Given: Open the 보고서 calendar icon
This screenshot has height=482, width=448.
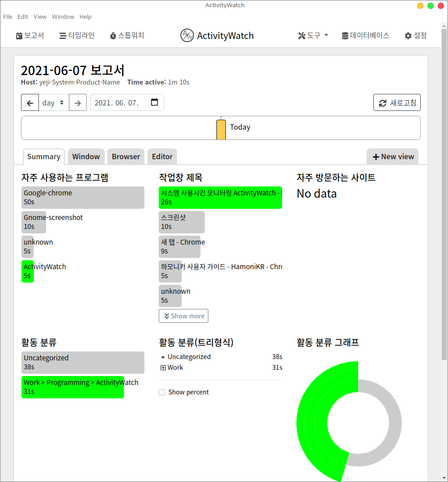Looking at the screenshot, I should 19,36.
